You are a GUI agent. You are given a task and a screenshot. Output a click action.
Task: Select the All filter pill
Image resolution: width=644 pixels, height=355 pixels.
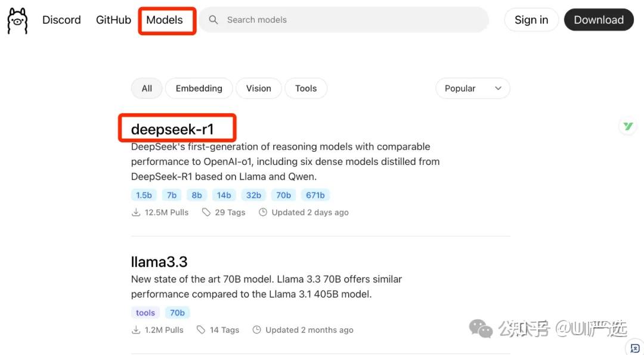[x=147, y=88]
